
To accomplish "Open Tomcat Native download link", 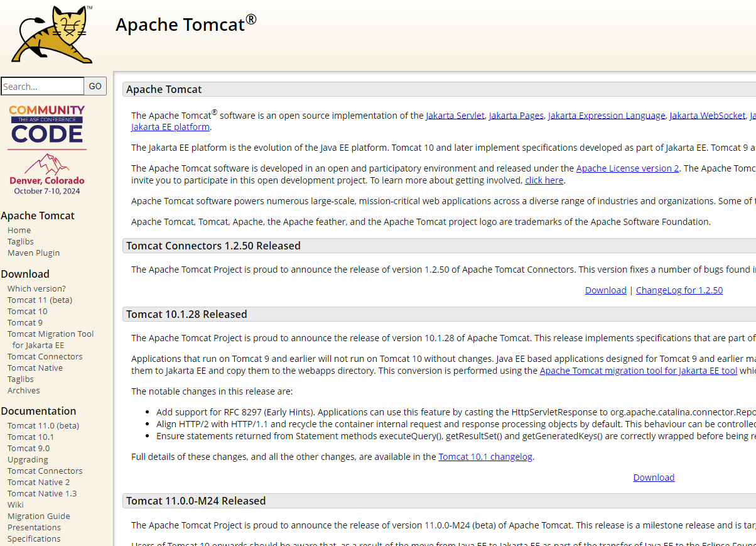I will (35, 368).
